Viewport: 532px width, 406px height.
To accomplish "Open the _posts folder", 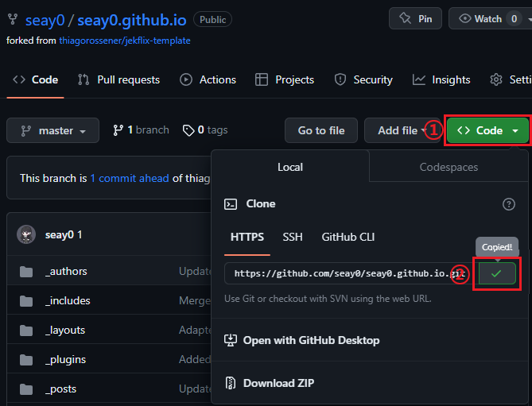I will 60,389.
